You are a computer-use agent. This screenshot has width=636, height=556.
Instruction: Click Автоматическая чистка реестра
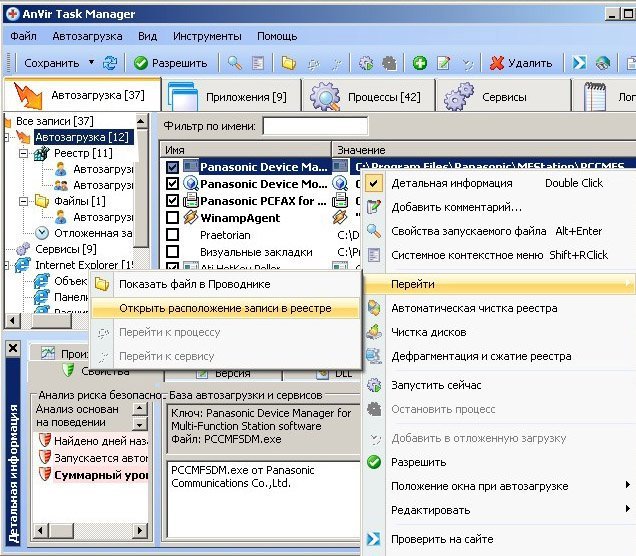[499, 308]
